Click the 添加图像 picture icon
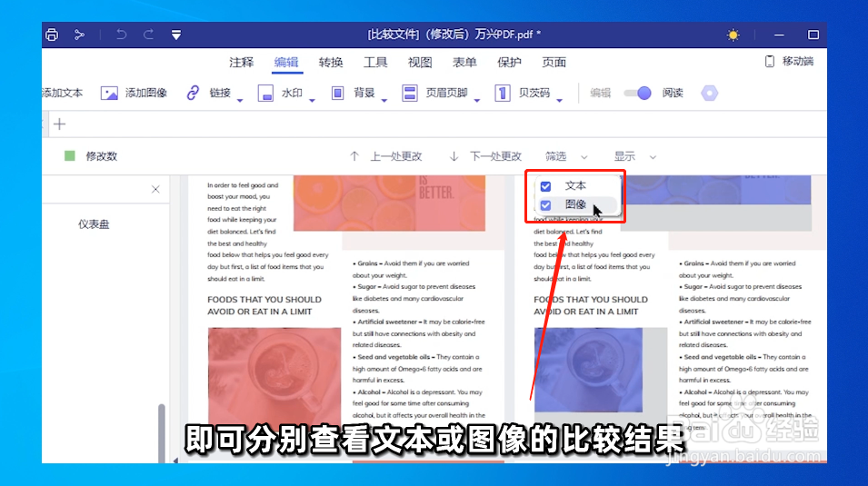 coord(109,93)
